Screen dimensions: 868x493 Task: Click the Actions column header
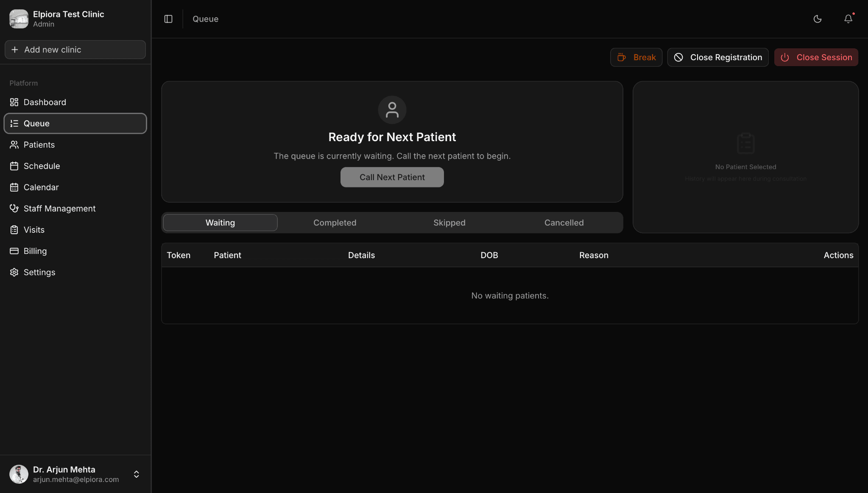[838, 255]
